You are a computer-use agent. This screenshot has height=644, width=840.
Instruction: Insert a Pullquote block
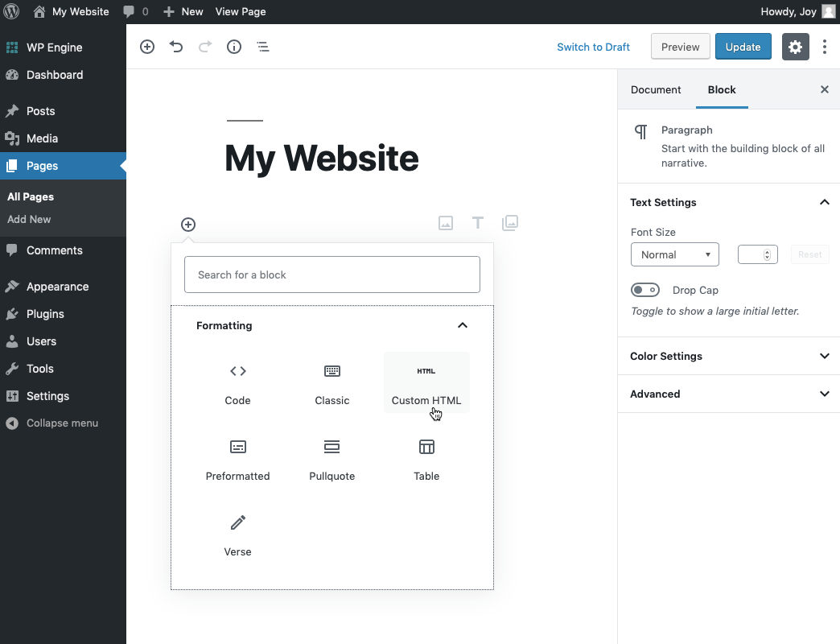(x=331, y=459)
